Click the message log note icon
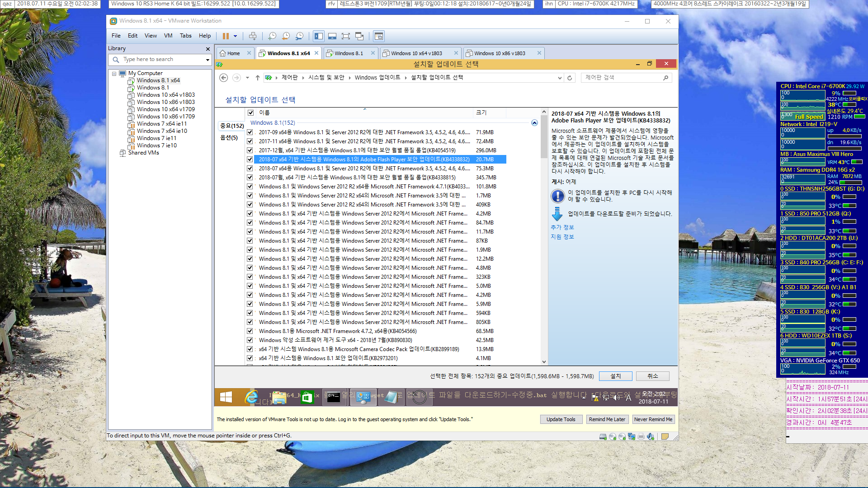Image resolution: width=868 pixels, height=488 pixels. click(x=665, y=436)
